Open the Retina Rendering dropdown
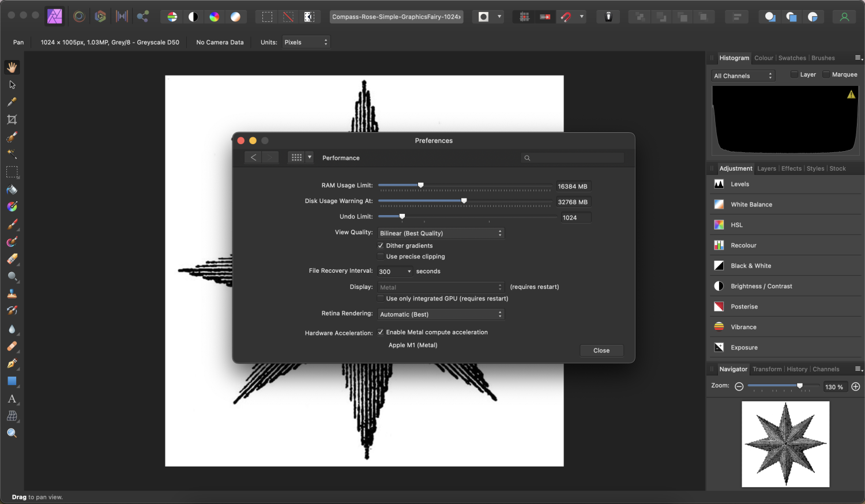 441,314
